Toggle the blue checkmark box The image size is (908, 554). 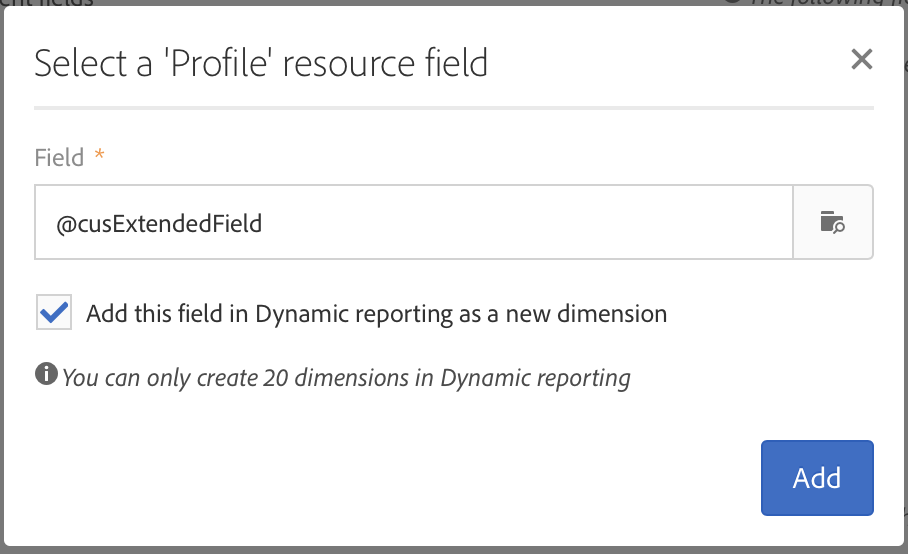click(54, 313)
